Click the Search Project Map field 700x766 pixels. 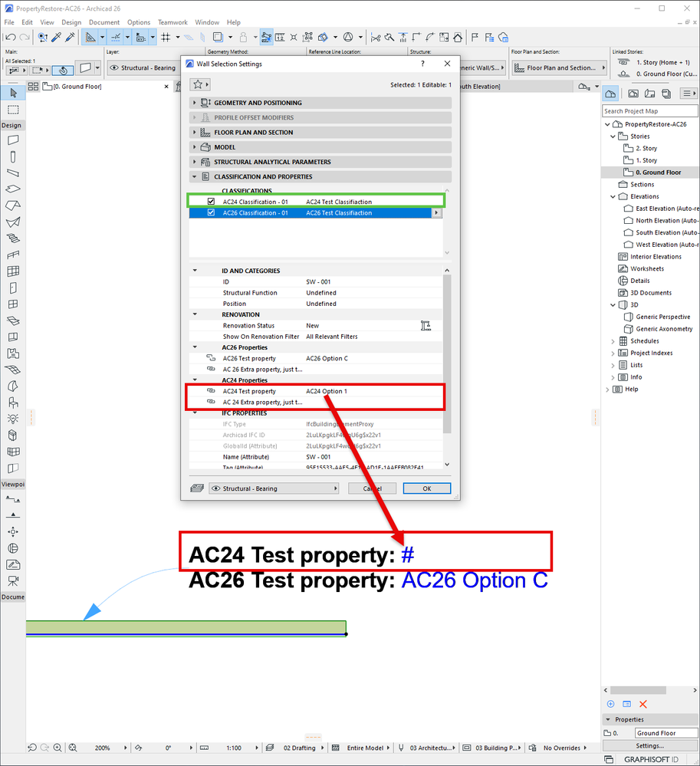click(x=649, y=111)
